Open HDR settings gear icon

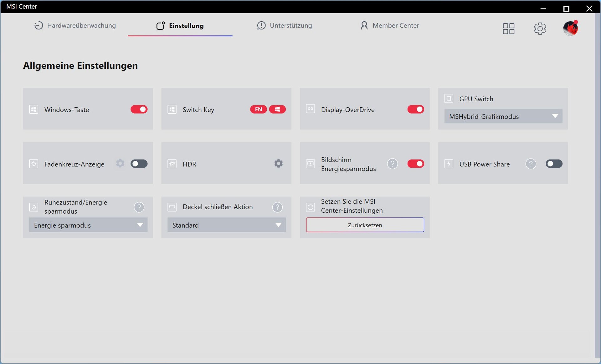pos(278,164)
